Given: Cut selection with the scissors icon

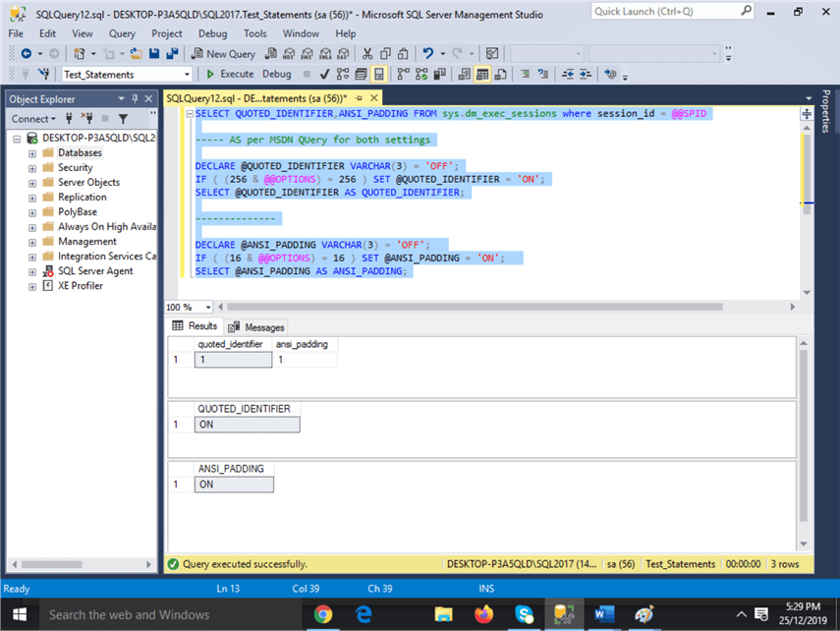Looking at the screenshot, I should 367,54.
